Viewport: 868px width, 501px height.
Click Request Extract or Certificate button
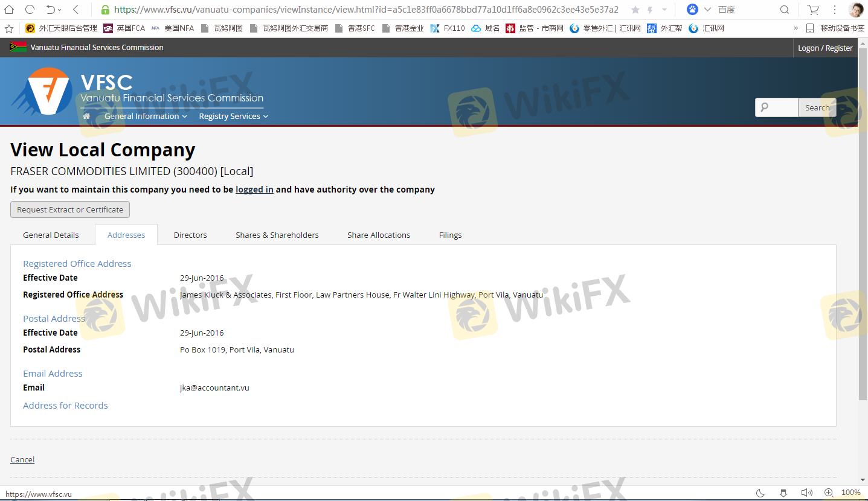[x=70, y=209]
